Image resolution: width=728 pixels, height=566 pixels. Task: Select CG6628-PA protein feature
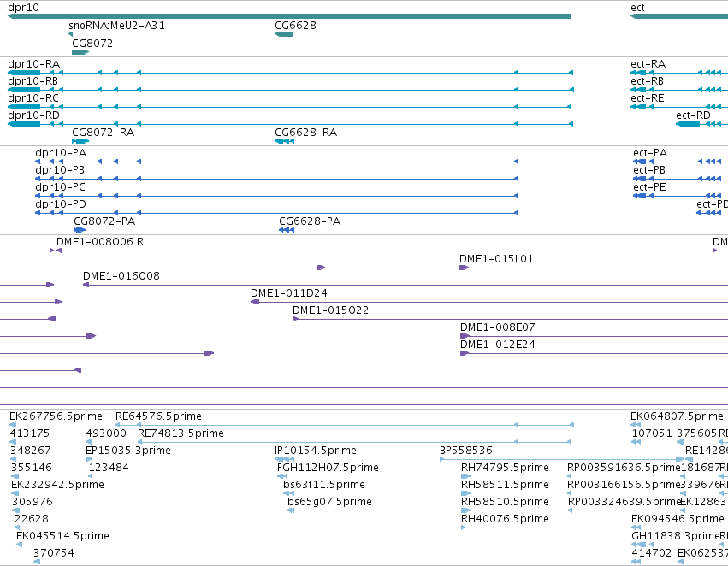pos(287,230)
